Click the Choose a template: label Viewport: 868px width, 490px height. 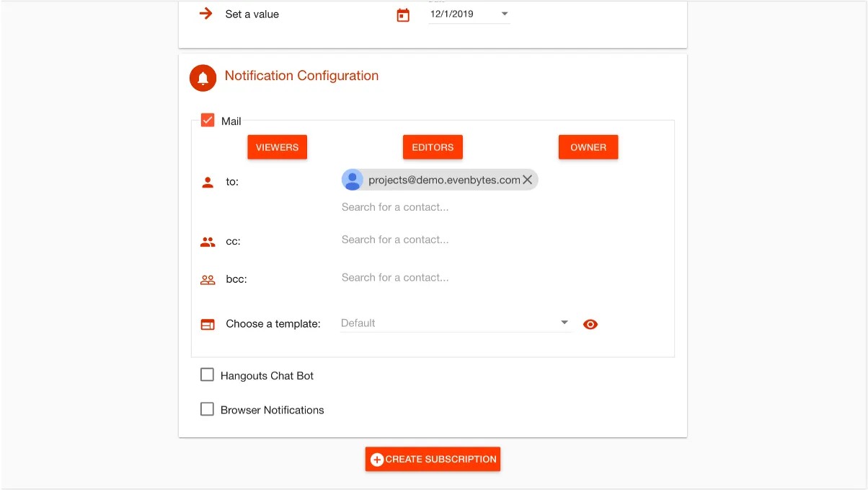pos(273,324)
